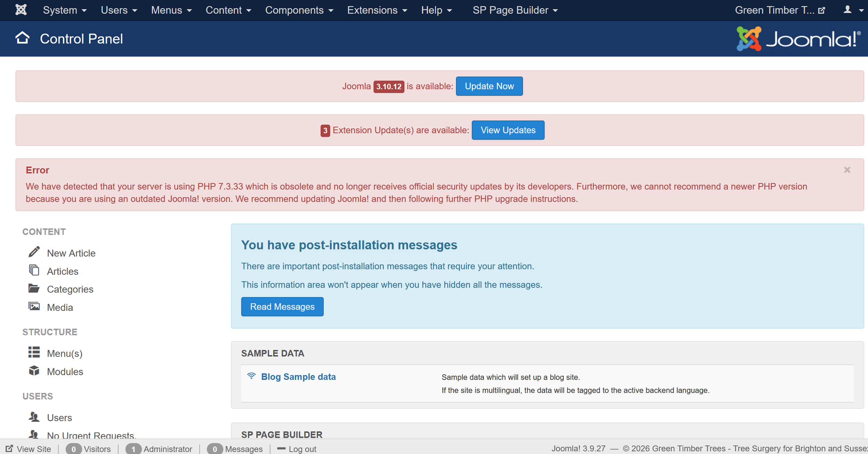Open Menu(s) under Structure

tap(65, 353)
